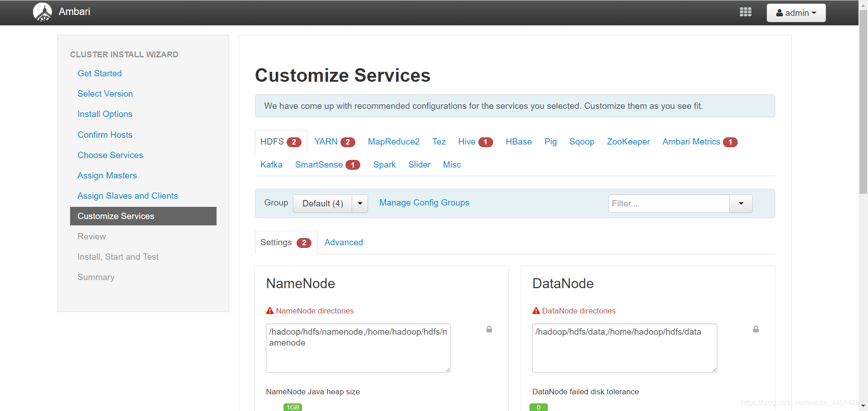Expand the config group caret dropdown
Screen dimensions: 868x411
tap(360, 204)
